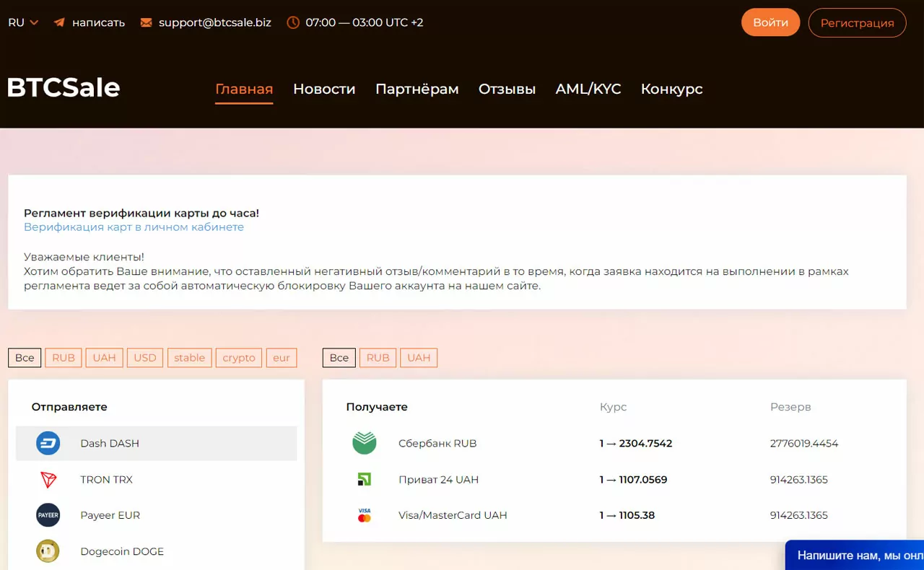The height and width of the screenshot is (570, 924).
Task: Click the Резерв column header
Action: pos(790,407)
